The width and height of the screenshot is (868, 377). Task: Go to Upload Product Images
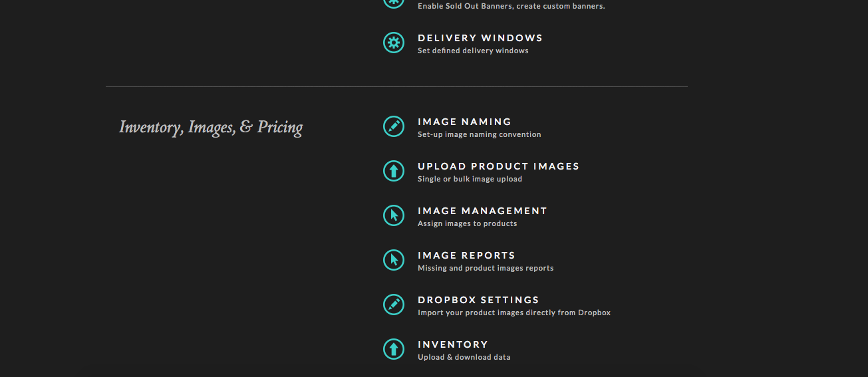498,166
